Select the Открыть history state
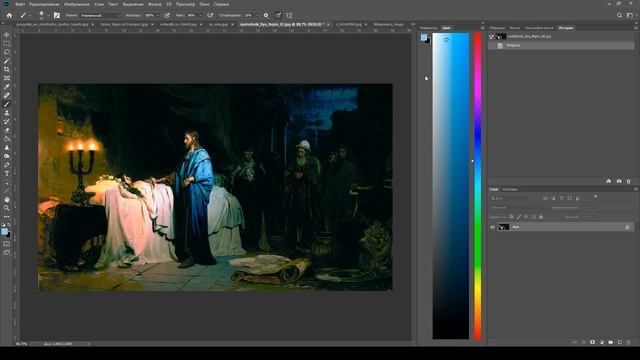 pos(561,46)
